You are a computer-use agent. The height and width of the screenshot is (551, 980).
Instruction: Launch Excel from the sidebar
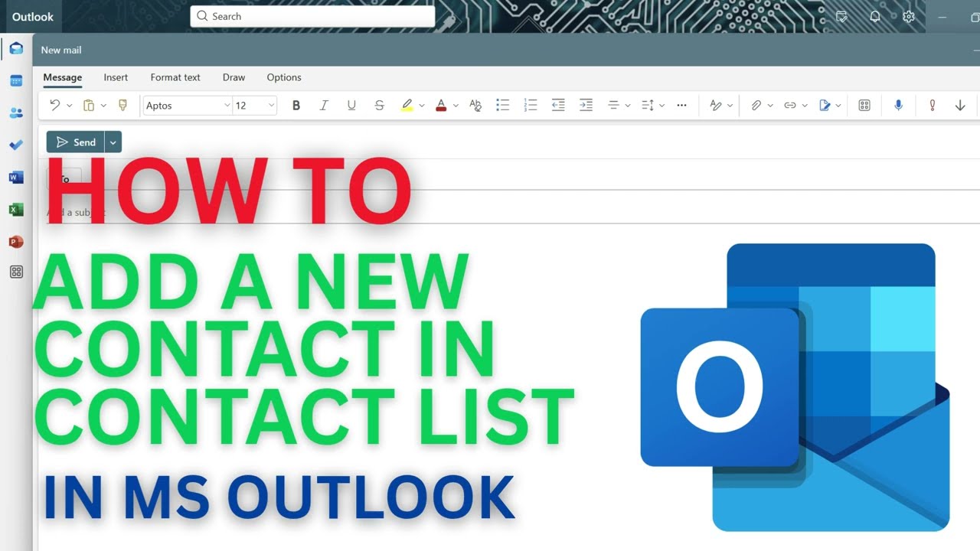pos(16,210)
